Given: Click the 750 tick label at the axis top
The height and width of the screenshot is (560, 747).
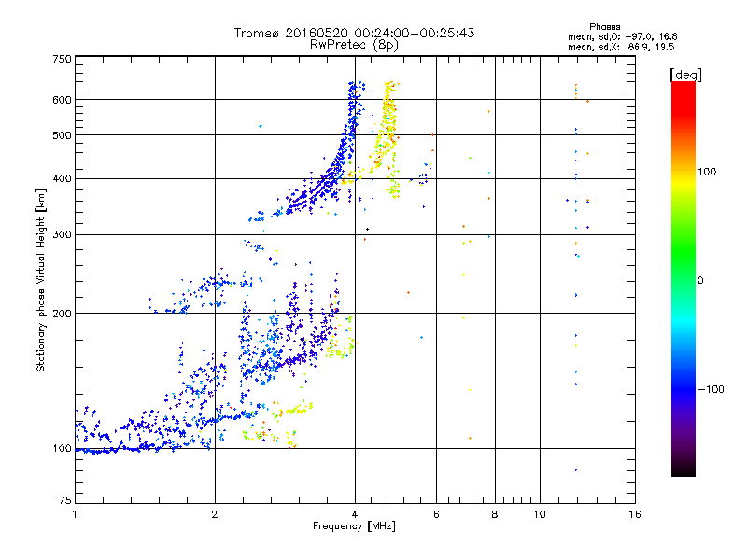Looking at the screenshot, I should pos(62,59).
